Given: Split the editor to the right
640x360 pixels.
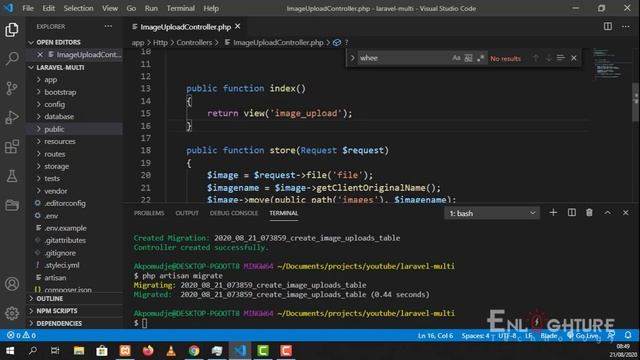Looking at the screenshot, I should pyautogui.click(x=608, y=27).
